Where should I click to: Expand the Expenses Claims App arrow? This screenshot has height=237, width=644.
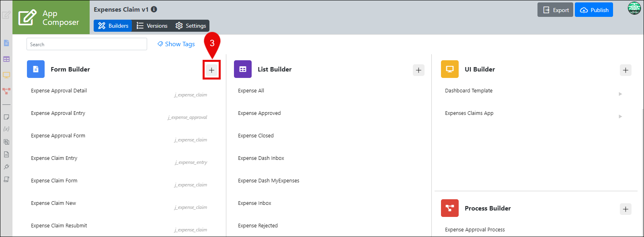(x=620, y=116)
